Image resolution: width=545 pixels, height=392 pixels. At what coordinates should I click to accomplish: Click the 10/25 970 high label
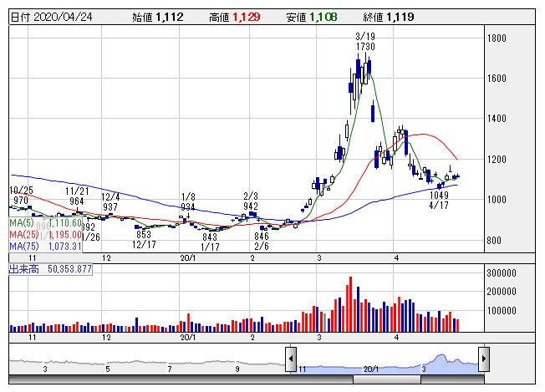point(22,196)
